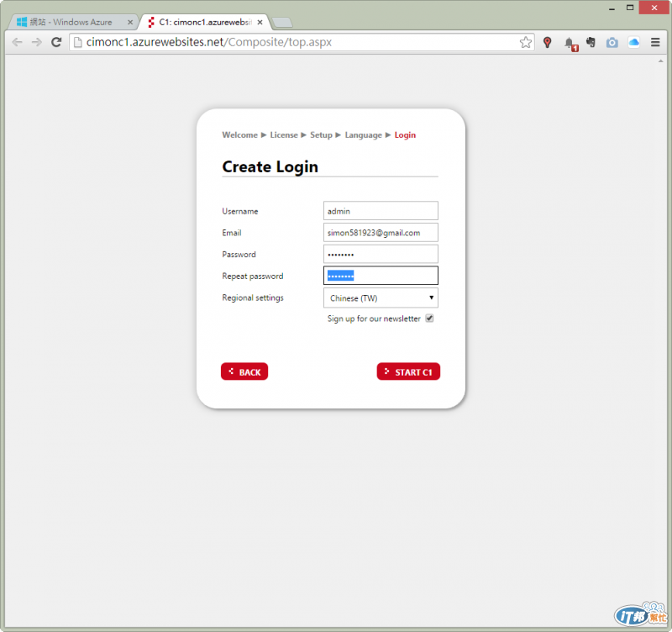
Task: Minimize the browser window
Action: 612,8
